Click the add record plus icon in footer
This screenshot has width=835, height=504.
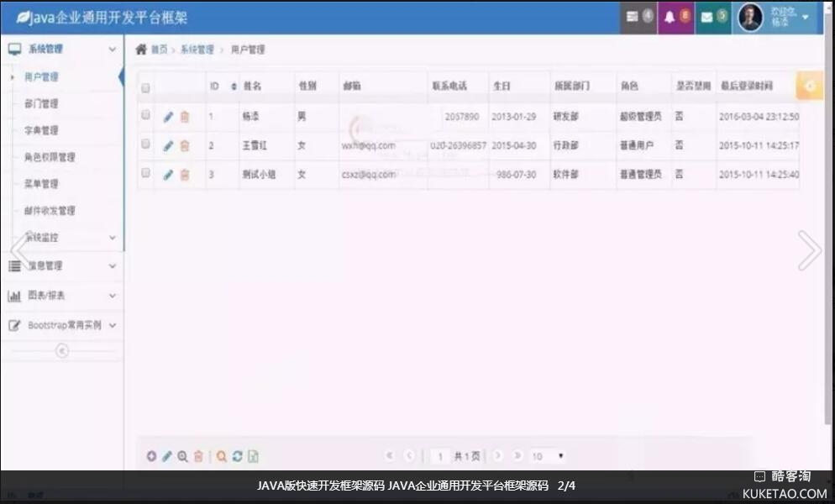pos(151,456)
